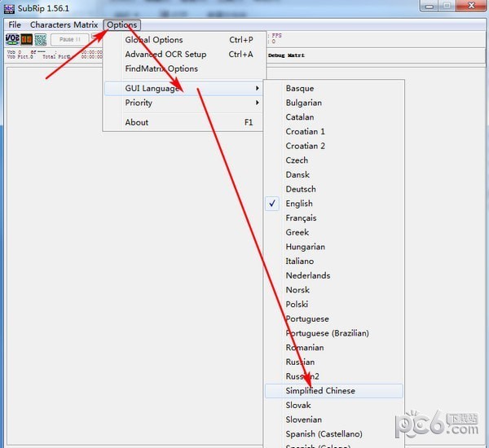Choose Hungarian from language list
The width and height of the screenshot is (489, 448).
click(x=333, y=247)
